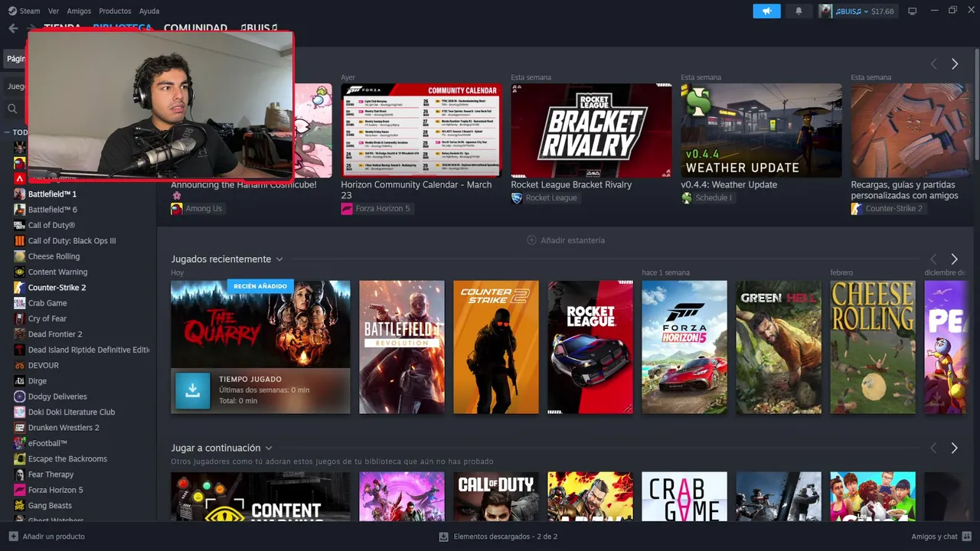The height and width of the screenshot is (551, 980).
Task: Click the Rocket League icon under the news card
Action: (x=517, y=197)
